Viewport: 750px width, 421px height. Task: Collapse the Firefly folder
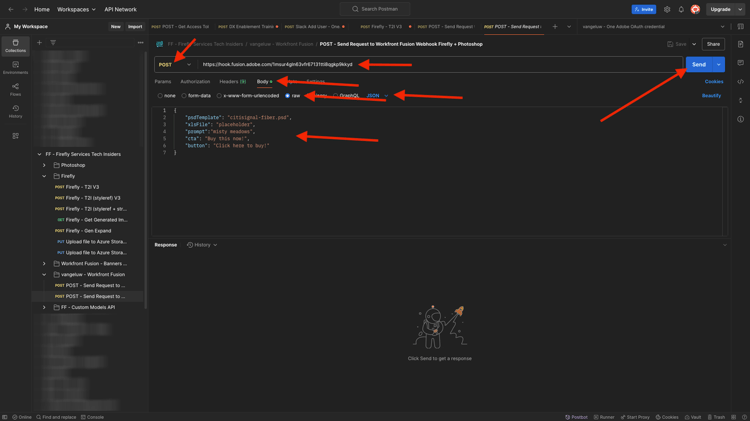pyautogui.click(x=44, y=176)
